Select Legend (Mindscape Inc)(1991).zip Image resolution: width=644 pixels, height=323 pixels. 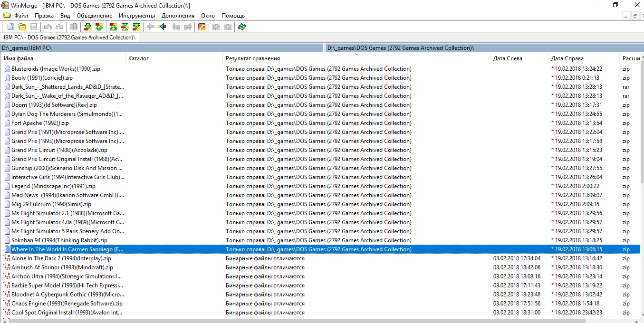point(53,186)
